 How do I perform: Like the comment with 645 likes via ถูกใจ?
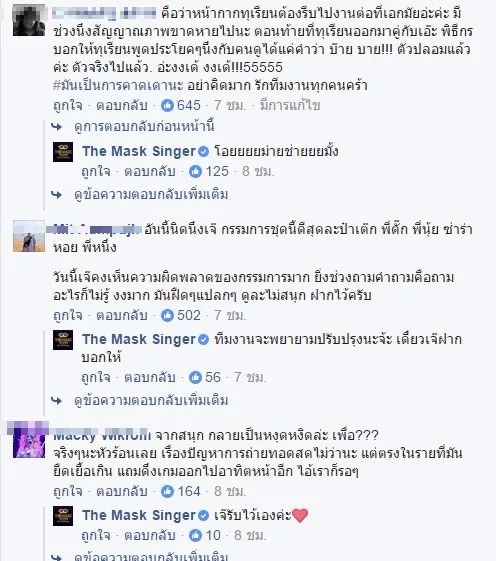pyautogui.click(x=68, y=106)
